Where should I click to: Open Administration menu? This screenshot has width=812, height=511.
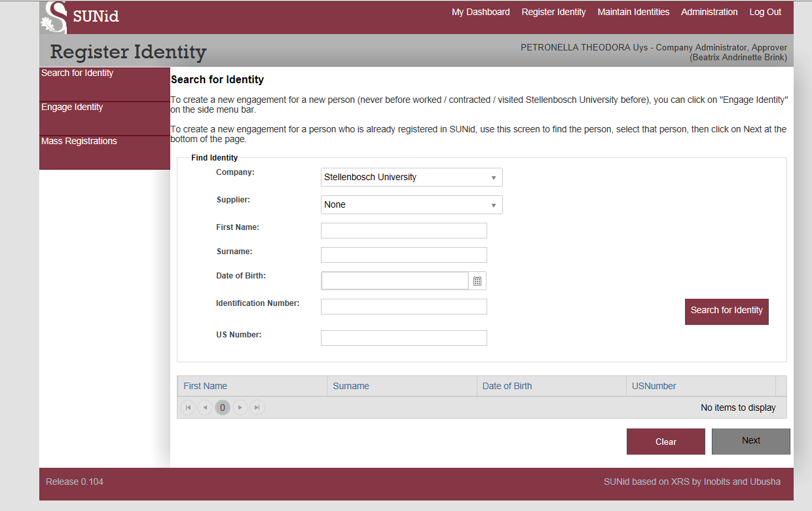coord(709,12)
